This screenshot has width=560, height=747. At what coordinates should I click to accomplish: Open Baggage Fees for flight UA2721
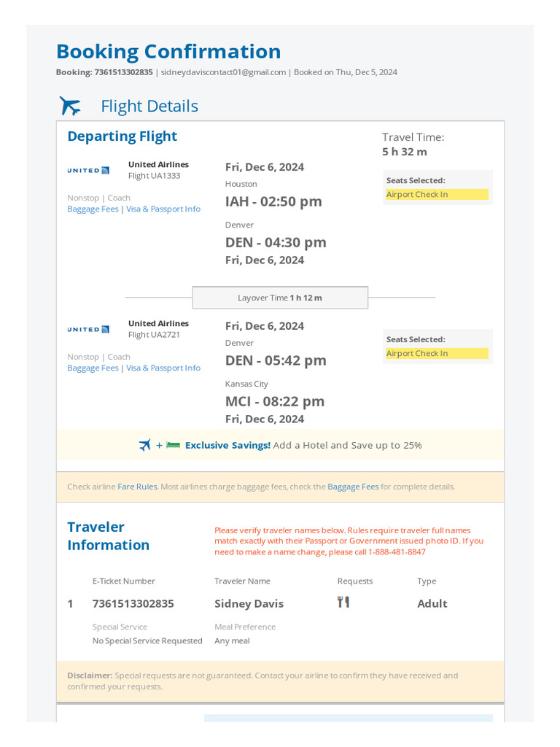click(x=93, y=368)
